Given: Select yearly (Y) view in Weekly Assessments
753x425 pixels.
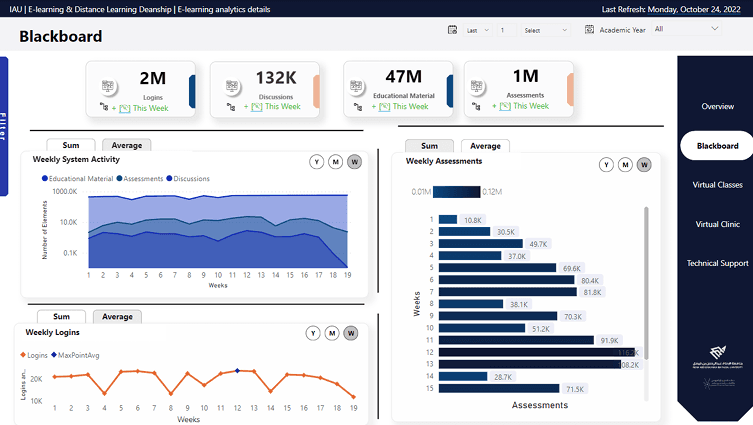Looking at the screenshot, I should coord(606,165).
